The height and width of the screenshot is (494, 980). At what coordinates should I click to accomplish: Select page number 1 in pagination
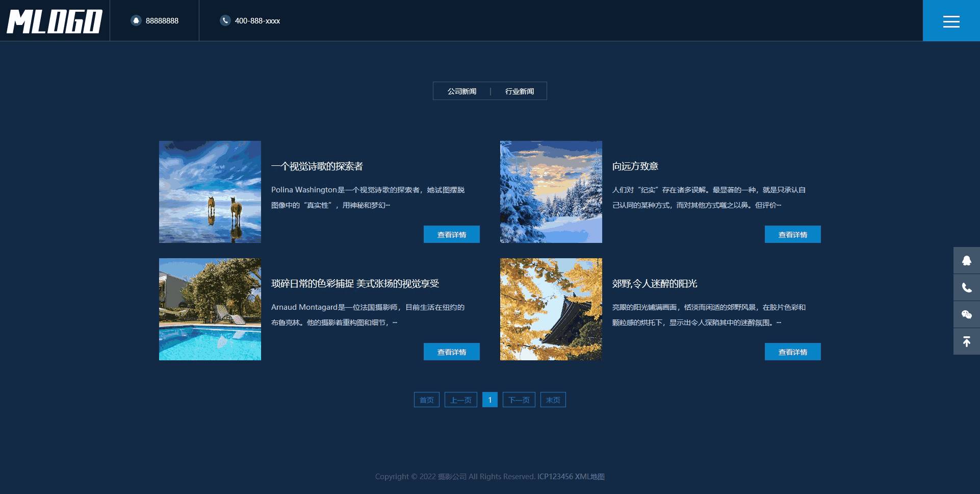(x=490, y=400)
